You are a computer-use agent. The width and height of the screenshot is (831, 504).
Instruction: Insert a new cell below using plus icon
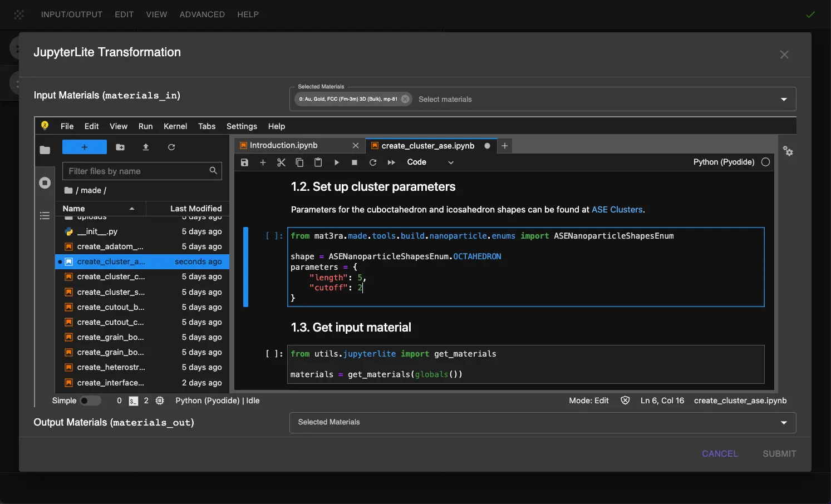pyautogui.click(x=263, y=162)
